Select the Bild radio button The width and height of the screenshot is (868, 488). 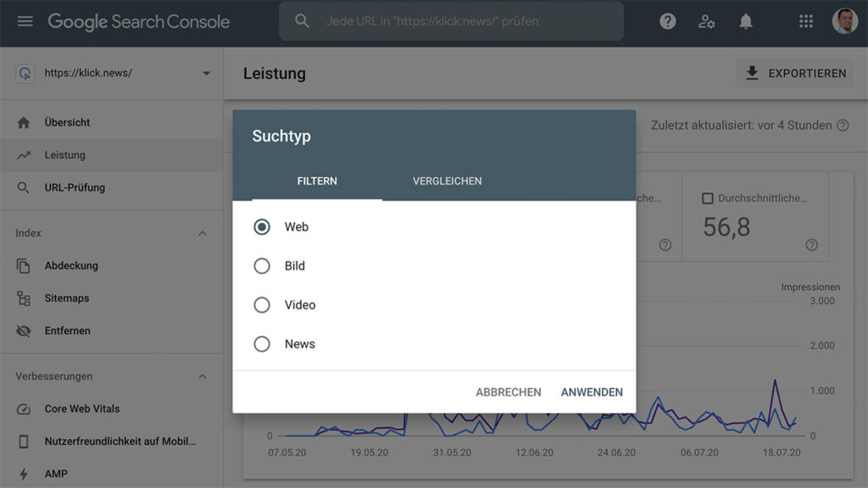point(262,266)
